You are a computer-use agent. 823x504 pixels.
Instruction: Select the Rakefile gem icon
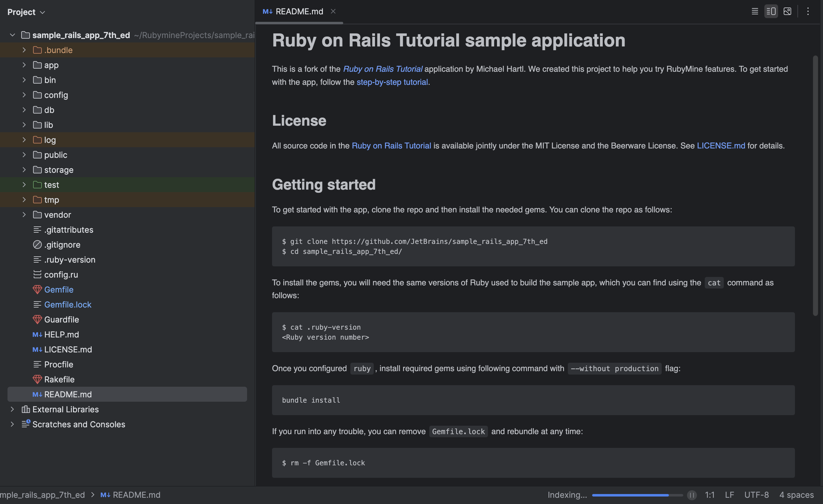37,380
